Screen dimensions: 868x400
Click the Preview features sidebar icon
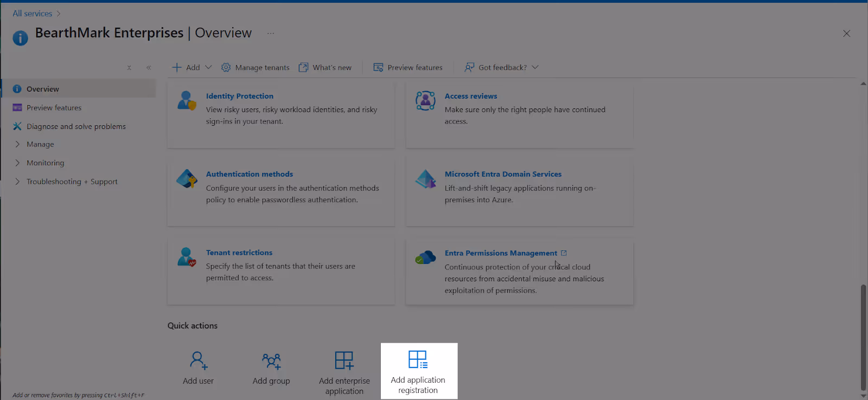pyautogui.click(x=17, y=107)
